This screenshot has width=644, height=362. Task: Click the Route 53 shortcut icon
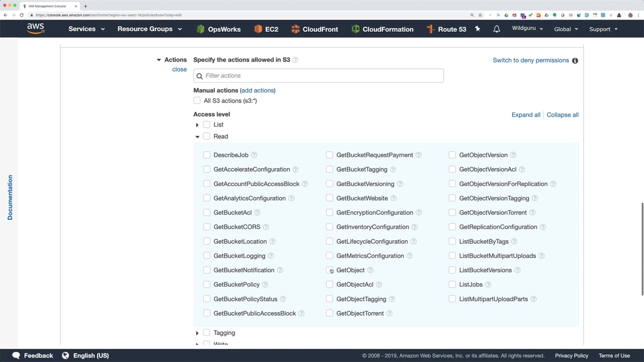(431, 29)
